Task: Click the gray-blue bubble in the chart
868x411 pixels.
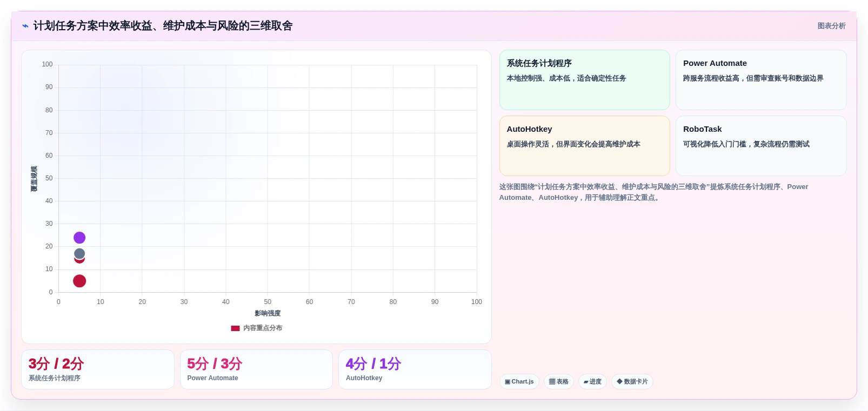Action: click(79, 253)
